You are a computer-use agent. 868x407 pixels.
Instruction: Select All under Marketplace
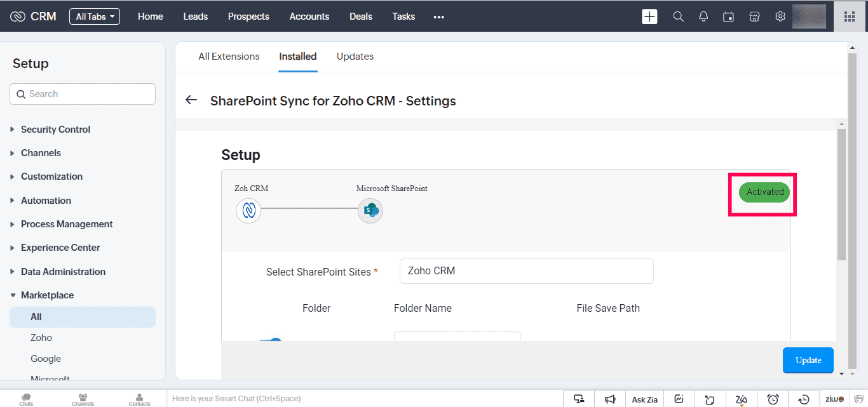83,317
